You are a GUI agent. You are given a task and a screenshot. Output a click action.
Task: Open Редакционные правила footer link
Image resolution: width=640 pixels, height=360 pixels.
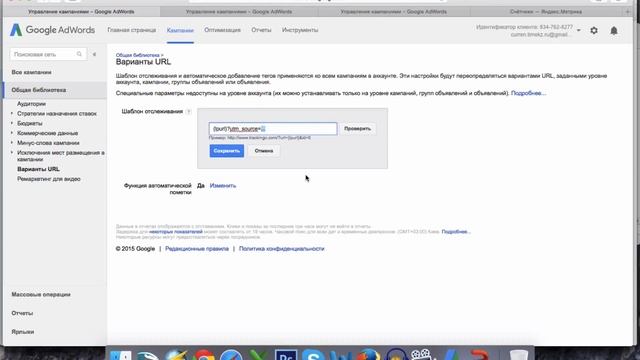(x=197, y=249)
